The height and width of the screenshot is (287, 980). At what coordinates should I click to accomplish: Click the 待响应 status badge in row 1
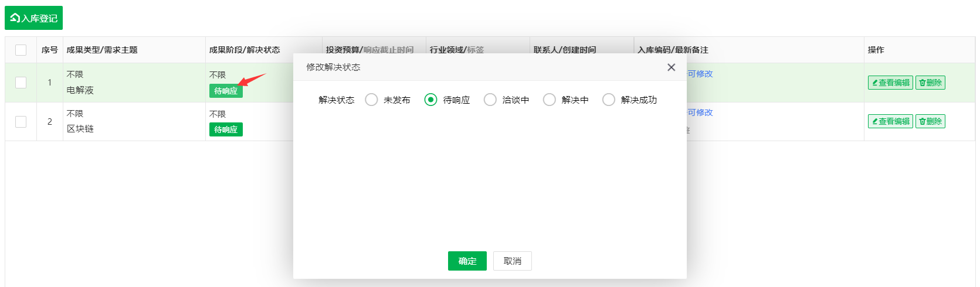point(226,91)
